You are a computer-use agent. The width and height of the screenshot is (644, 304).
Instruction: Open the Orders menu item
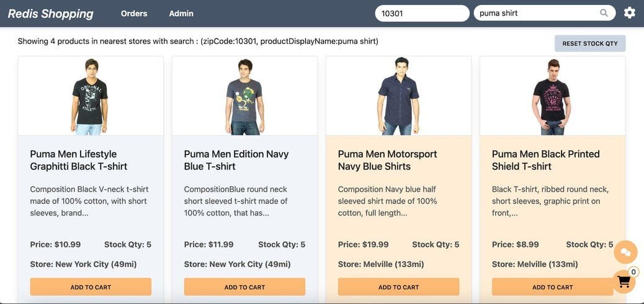pos(134,14)
